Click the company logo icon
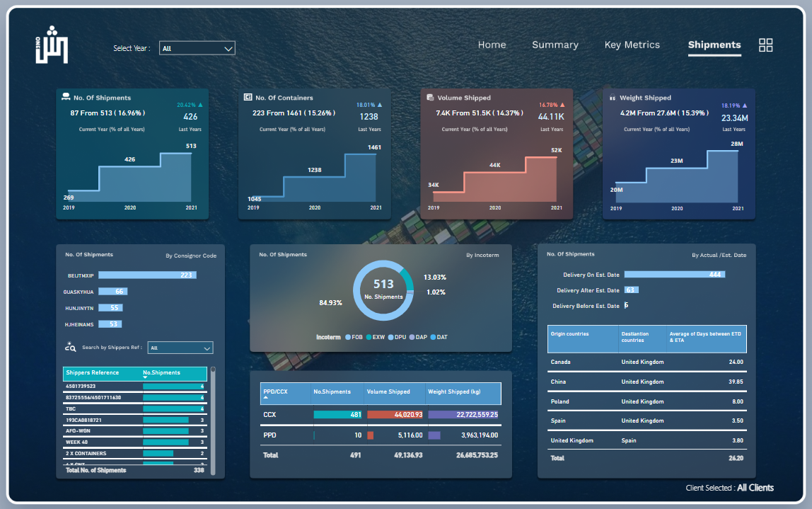 pos(51,47)
